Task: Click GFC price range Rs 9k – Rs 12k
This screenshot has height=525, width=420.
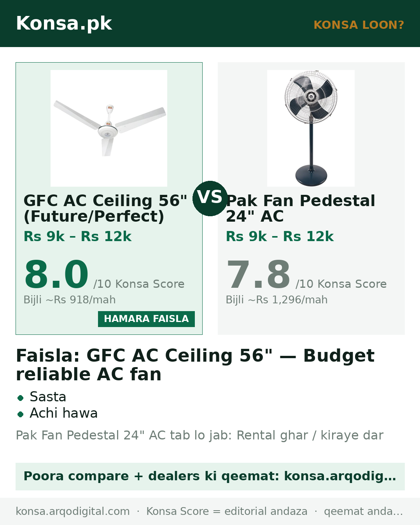Action: click(78, 236)
